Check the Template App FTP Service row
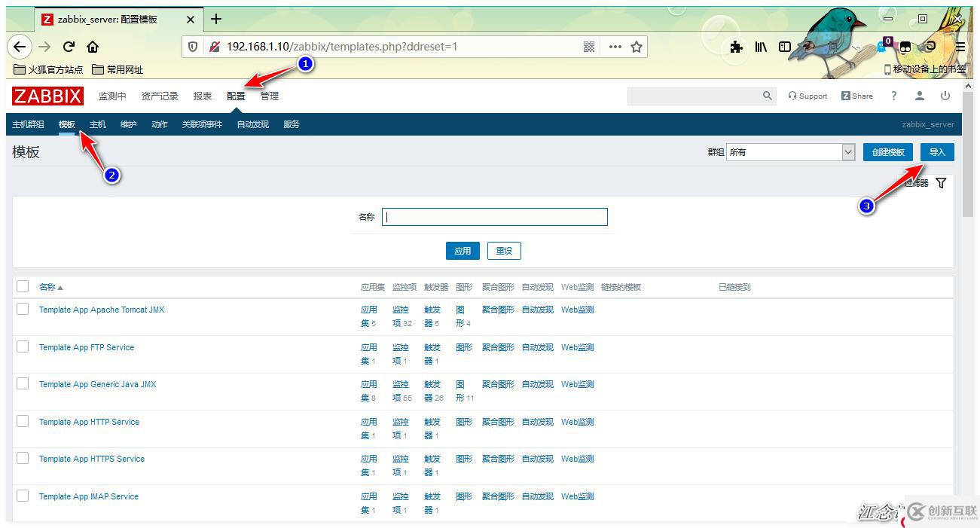Viewport: 980px width, 528px height. pyautogui.click(x=23, y=346)
